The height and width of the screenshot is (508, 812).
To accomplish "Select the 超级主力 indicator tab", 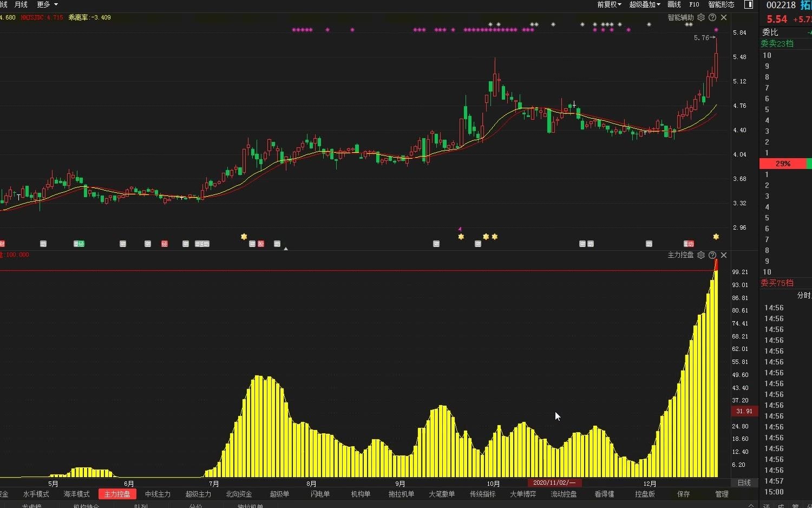I will [199, 494].
